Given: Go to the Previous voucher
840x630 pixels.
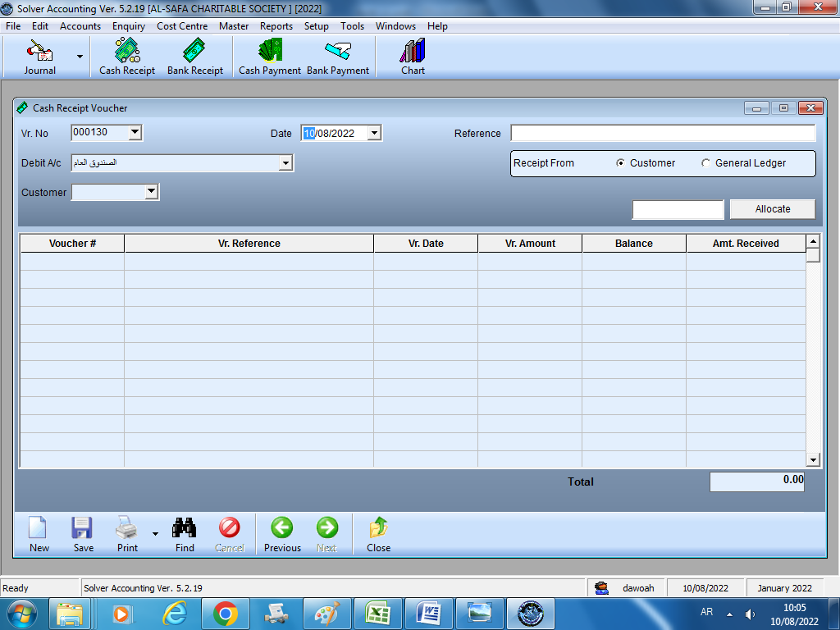Looking at the screenshot, I should pyautogui.click(x=282, y=533).
